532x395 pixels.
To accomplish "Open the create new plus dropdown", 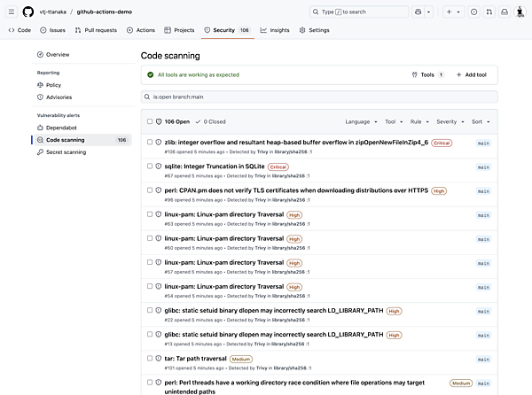I will (454, 12).
